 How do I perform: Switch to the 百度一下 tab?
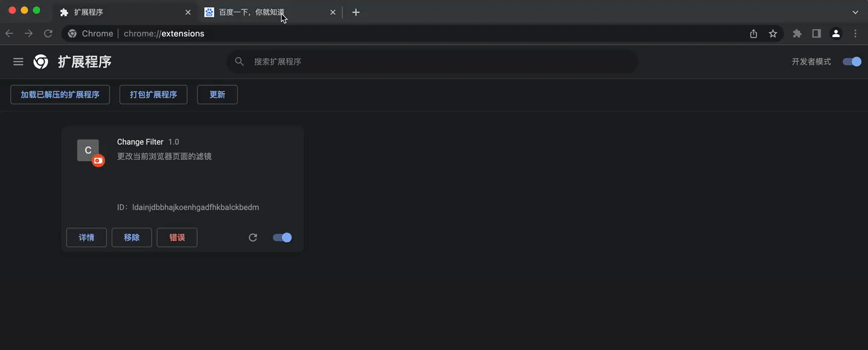tap(270, 12)
